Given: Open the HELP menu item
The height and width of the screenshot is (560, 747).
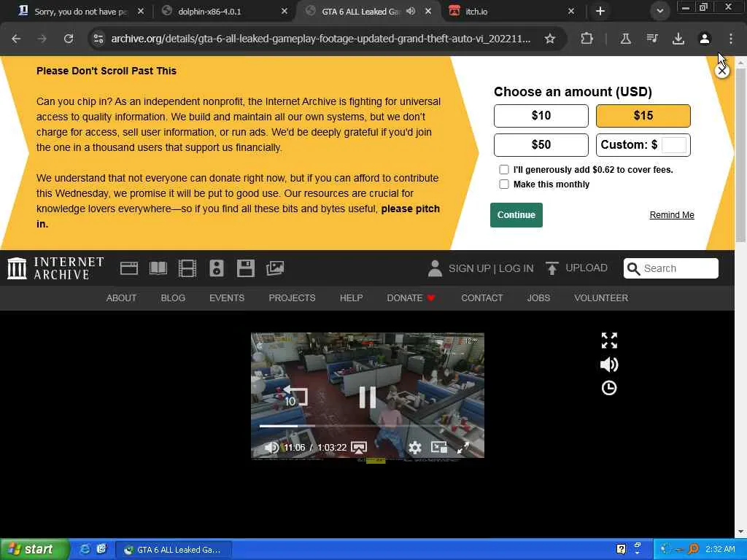Looking at the screenshot, I should [x=351, y=298].
